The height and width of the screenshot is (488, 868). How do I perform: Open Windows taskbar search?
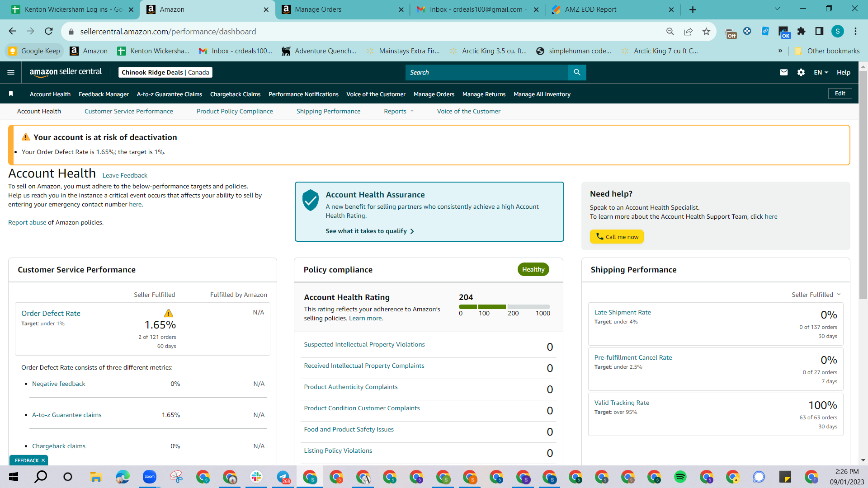point(41,476)
